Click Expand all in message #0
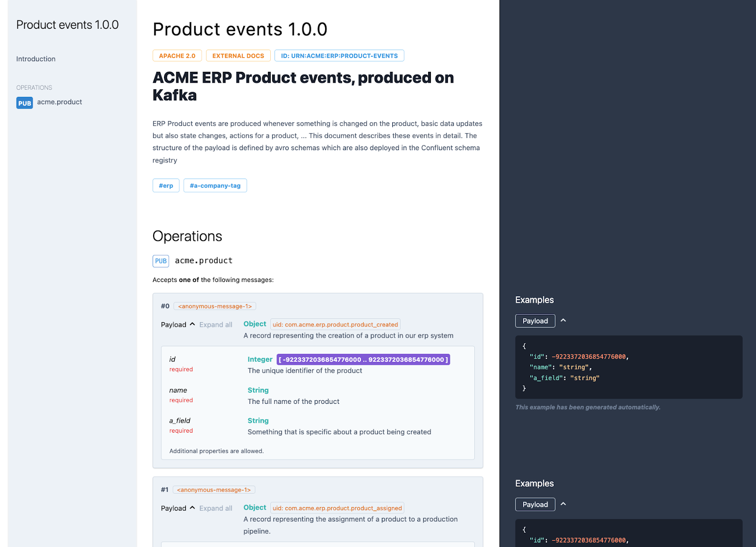Viewport: 756px width, 547px height. [215, 325]
